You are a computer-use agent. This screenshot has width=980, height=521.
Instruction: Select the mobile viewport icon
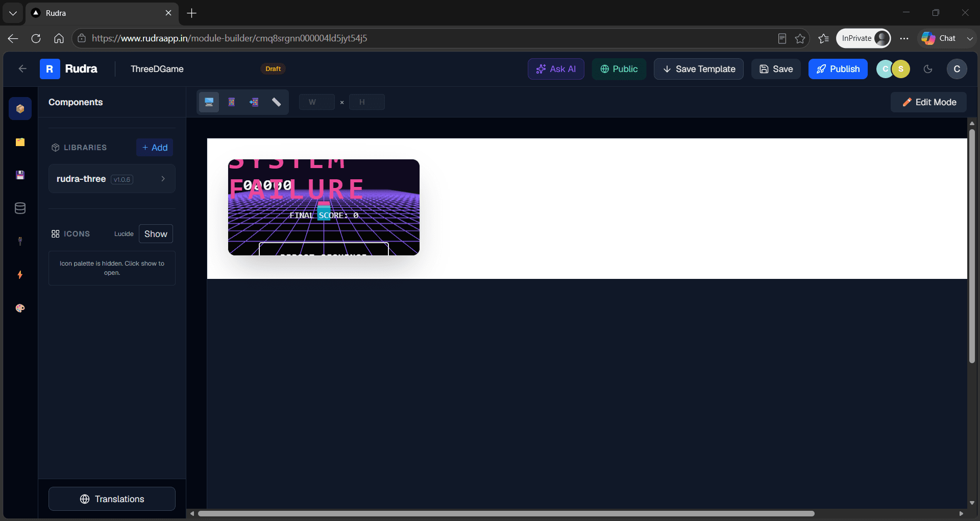pyautogui.click(x=231, y=102)
